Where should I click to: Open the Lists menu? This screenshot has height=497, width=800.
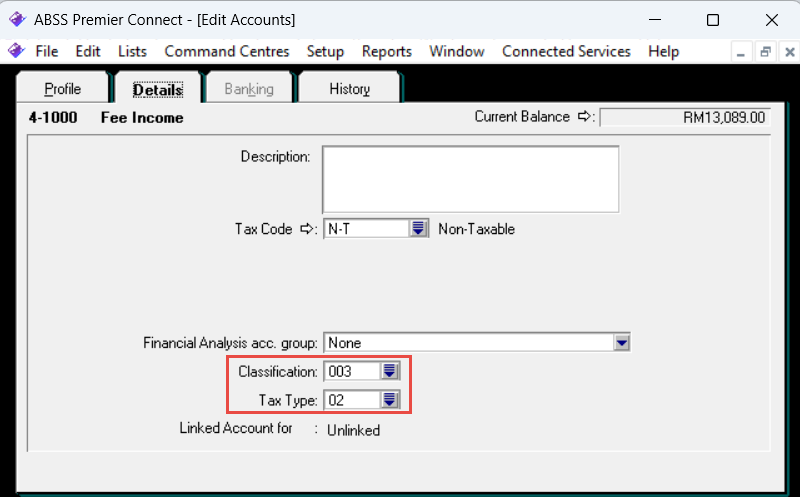[132, 51]
